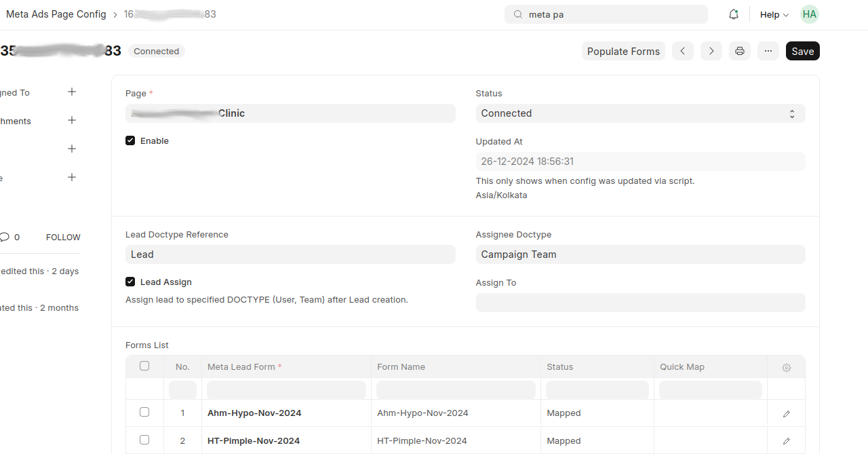This screenshot has height=454, width=868.
Task: Open the three-dots more menu
Action: tap(768, 51)
